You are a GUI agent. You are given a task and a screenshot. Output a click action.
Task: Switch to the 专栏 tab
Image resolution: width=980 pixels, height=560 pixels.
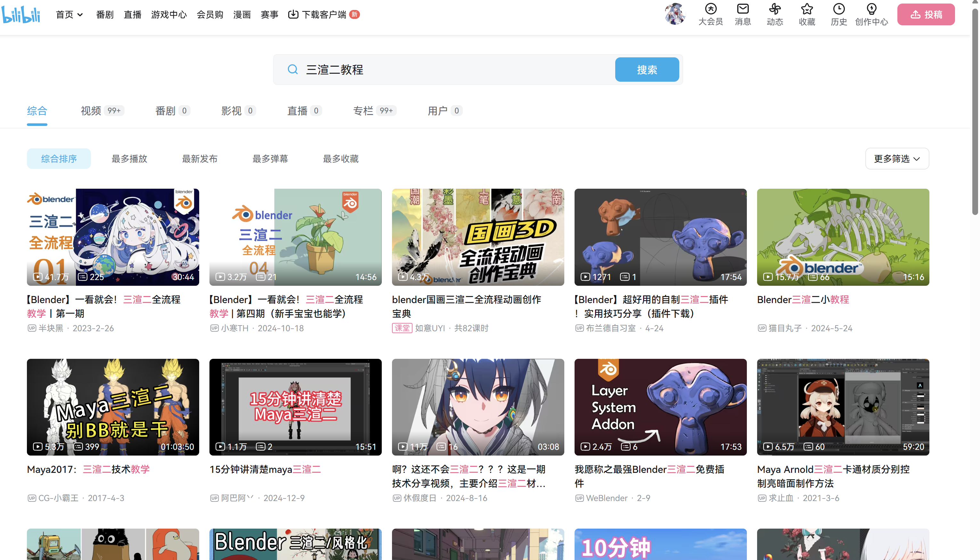coord(363,111)
